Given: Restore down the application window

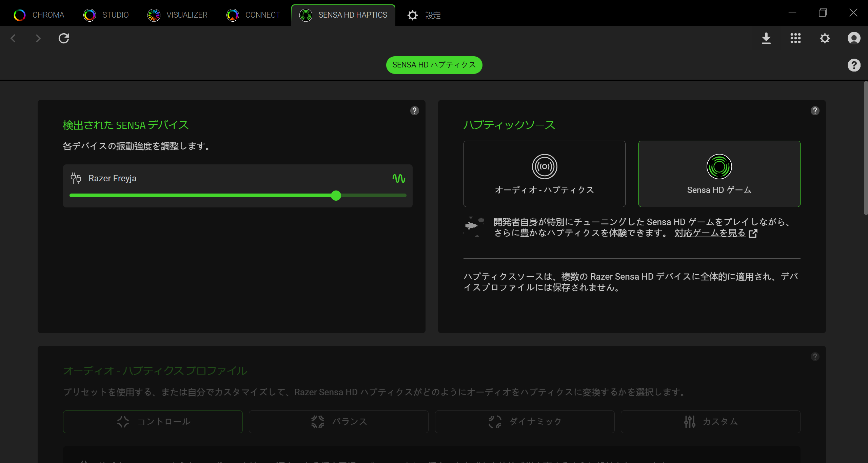Looking at the screenshot, I should point(823,13).
